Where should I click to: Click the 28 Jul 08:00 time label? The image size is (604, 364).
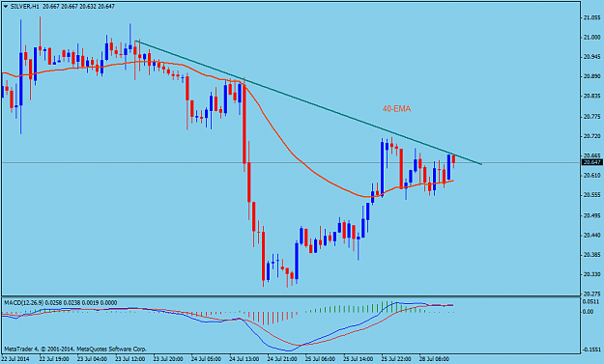tap(434, 359)
